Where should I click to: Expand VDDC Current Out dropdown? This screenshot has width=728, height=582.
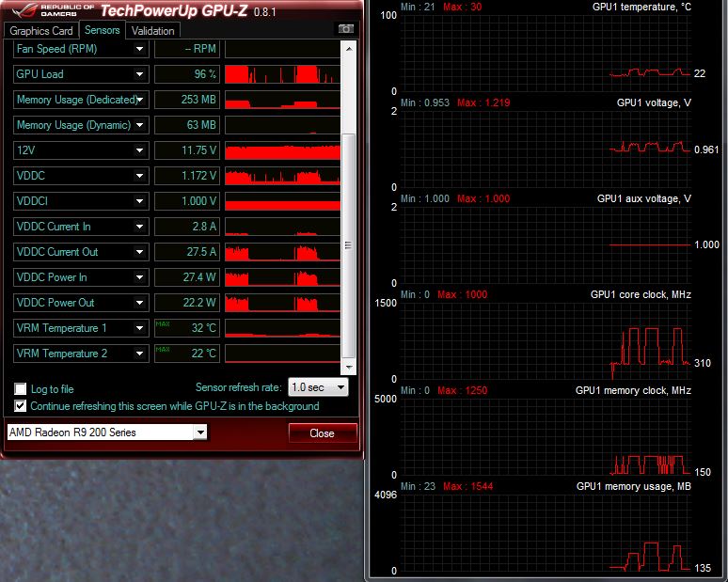[x=139, y=252]
